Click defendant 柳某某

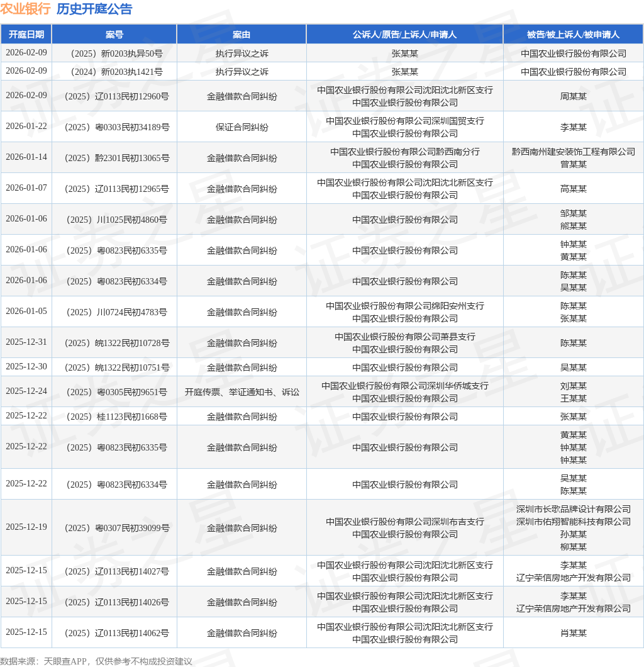coord(573,547)
